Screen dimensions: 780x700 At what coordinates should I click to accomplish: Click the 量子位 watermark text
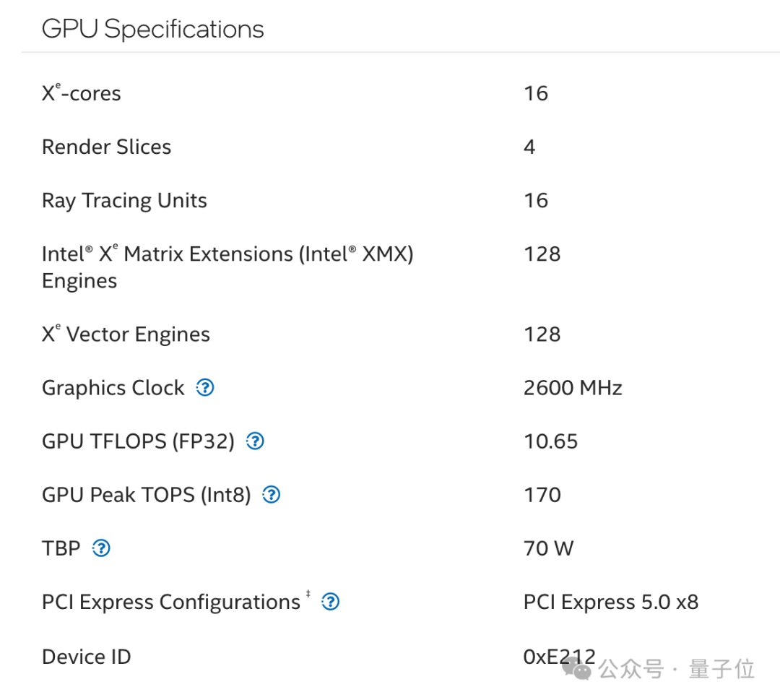click(x=721, y=670)
